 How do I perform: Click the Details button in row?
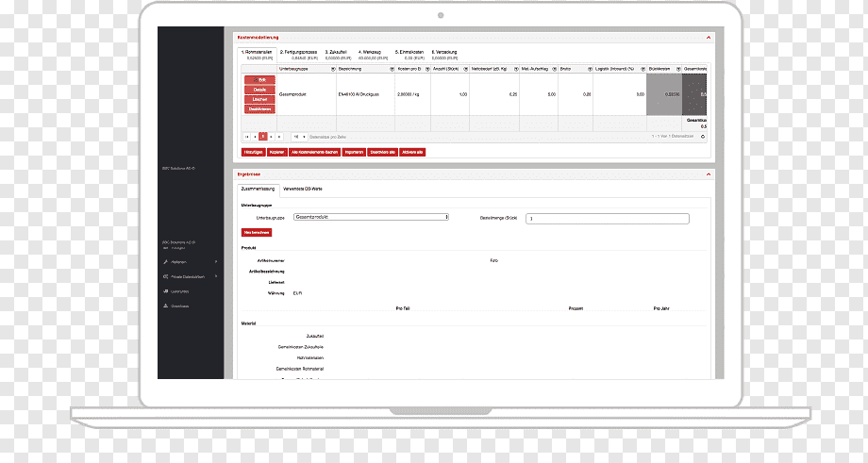[259, 90]
